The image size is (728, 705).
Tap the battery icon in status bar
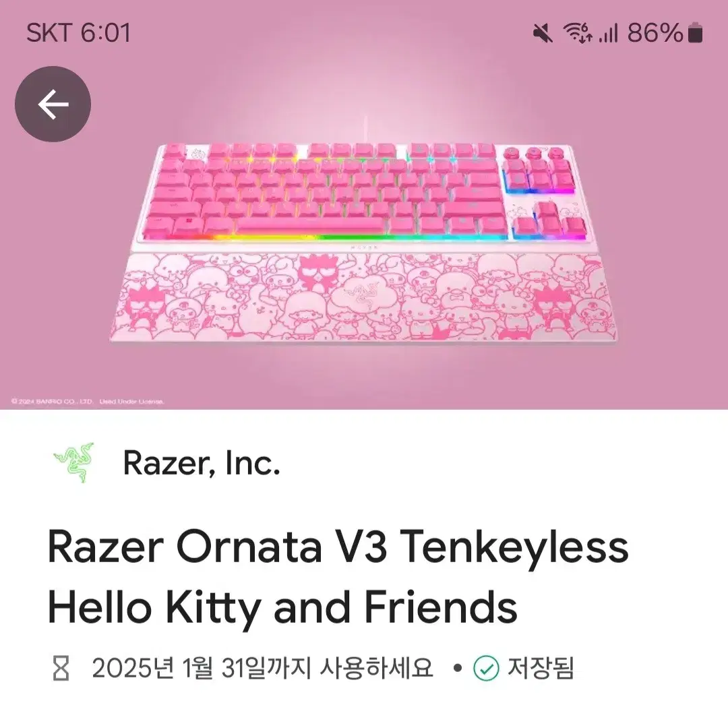pyautogui.click(x=695, y=33)
